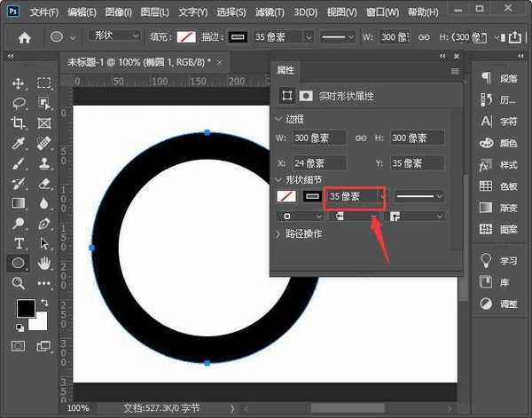Select the Blur tool
The width and height of the screenshot is (532, 418).
[43, 203]
